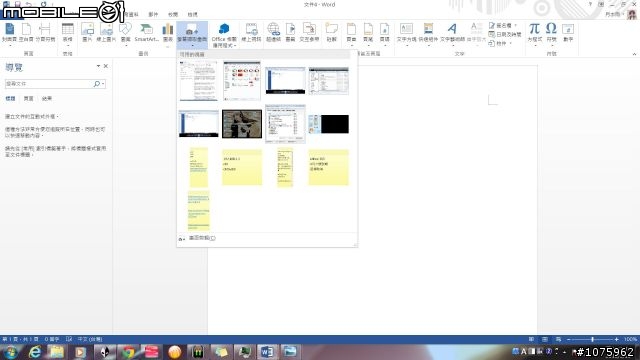
Task: Click the 100% zoom level
Action: pos(630,340)
